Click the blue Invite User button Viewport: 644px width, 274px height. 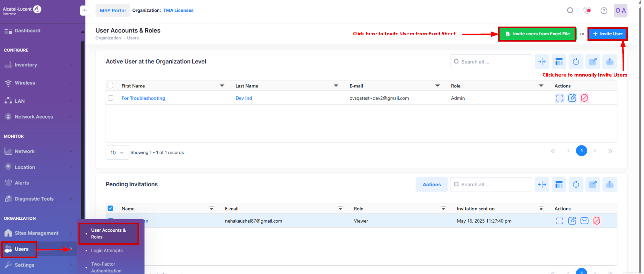607,34
